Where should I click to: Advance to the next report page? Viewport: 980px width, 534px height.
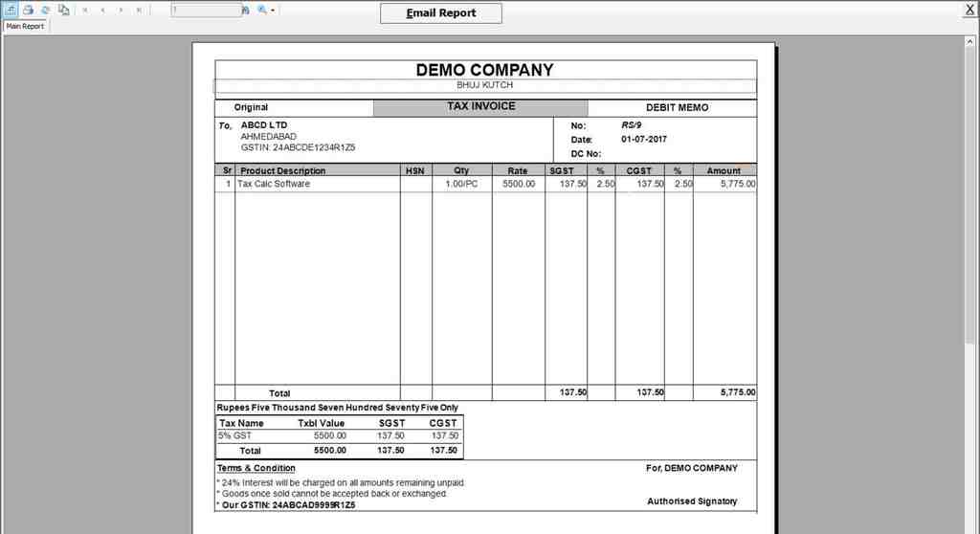click(x=122, y=10)
